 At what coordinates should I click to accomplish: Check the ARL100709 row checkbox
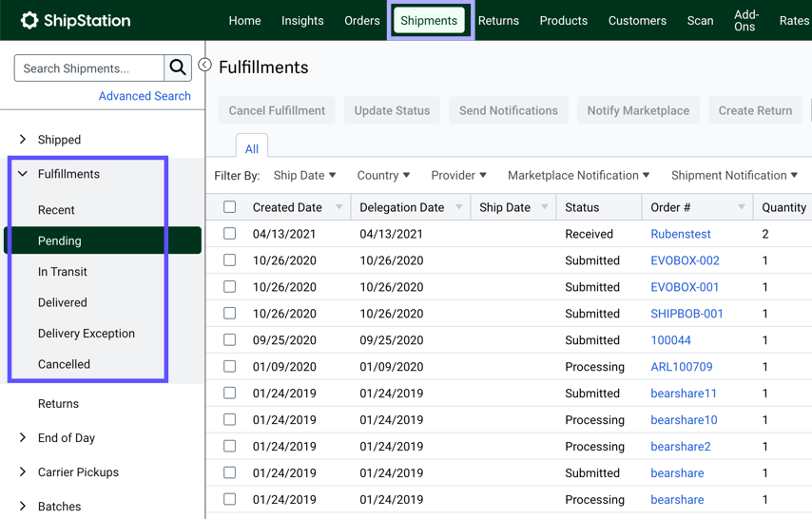click(x=229, y=366)
